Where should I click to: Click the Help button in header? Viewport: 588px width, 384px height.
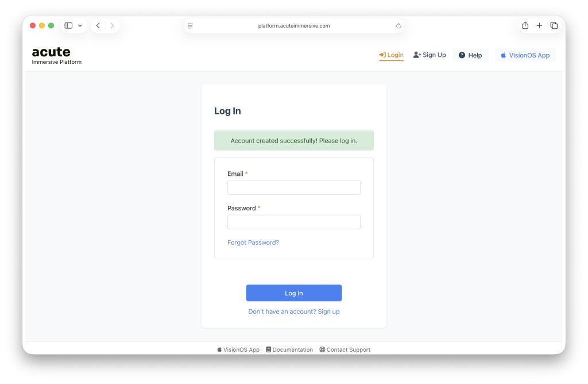[470, 55]
